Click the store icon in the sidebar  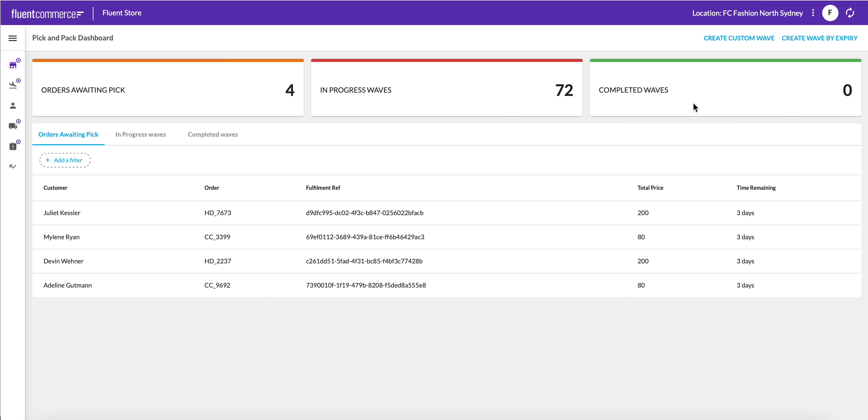(x=13, y=65)
